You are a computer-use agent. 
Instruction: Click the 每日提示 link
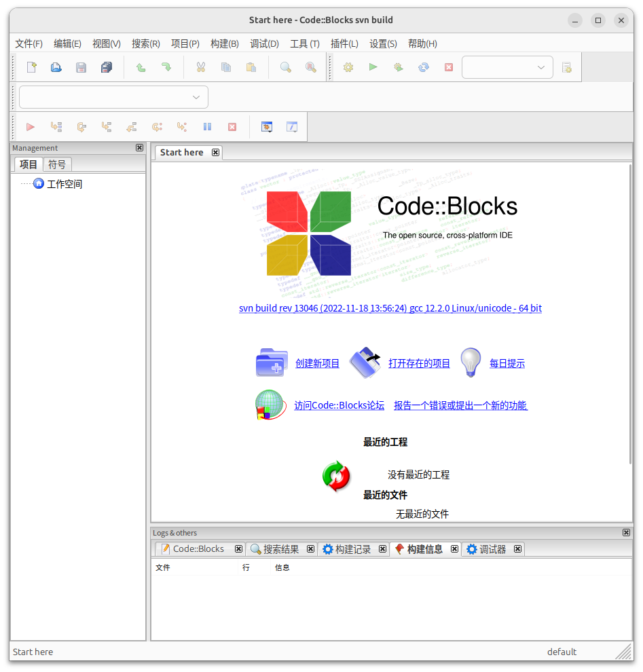pyautogui.click(x=507, y=363)
